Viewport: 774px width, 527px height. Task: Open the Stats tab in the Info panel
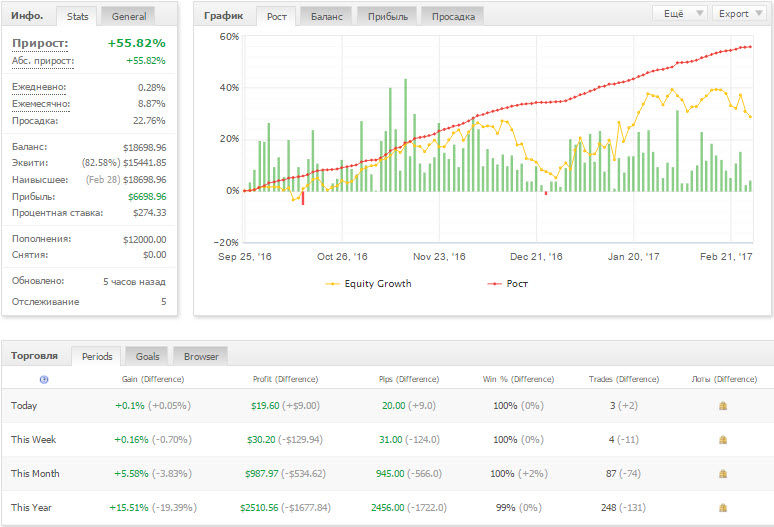tap(77, 16)
